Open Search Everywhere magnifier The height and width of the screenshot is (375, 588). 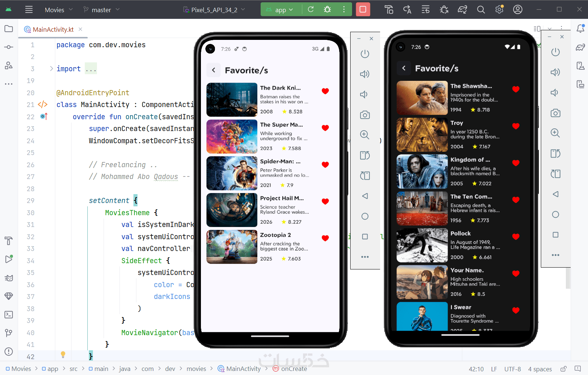coord(481,10)
